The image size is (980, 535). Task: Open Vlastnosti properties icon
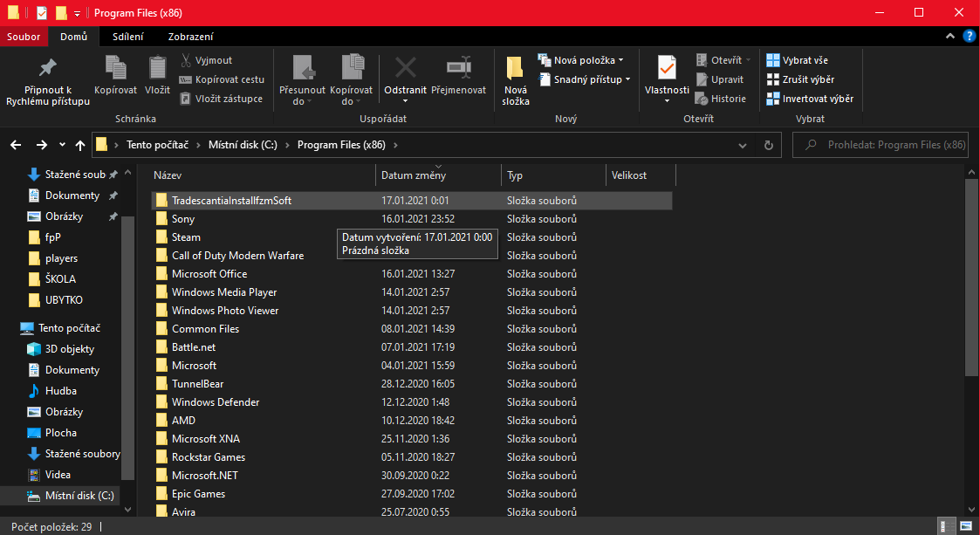(667, 68)
